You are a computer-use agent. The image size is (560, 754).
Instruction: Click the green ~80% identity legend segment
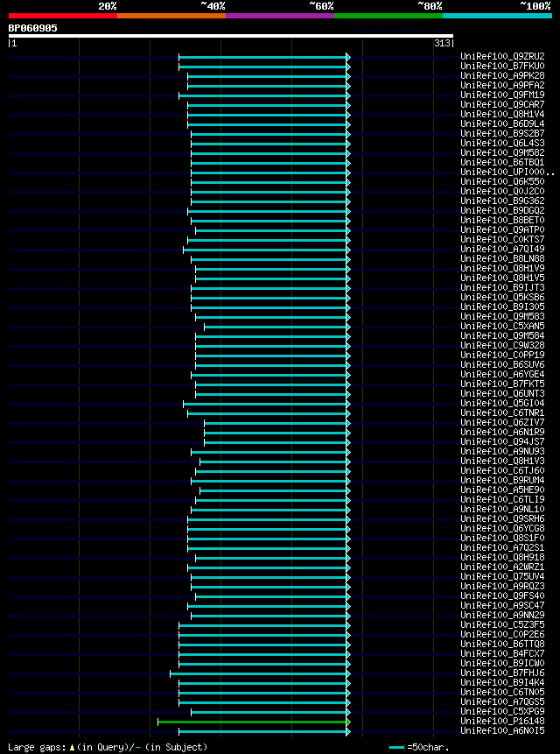pyautogui.click(x=388, y=16)
